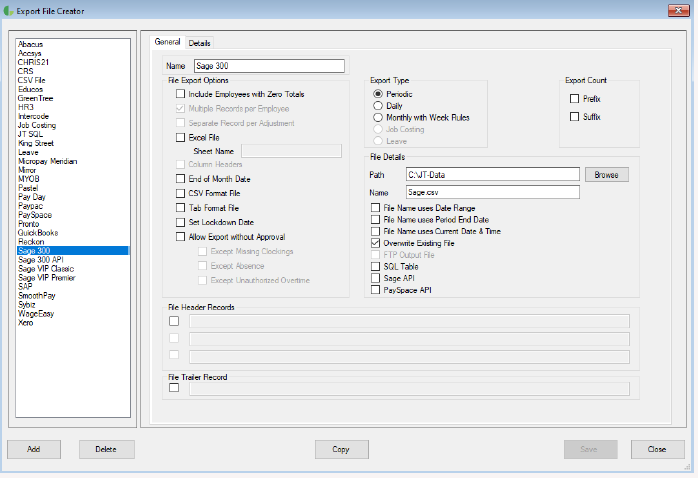Viewport: 698px width, 478px height.
Task: Toggle Tab Format File checkbox
Action: point(180,208)
